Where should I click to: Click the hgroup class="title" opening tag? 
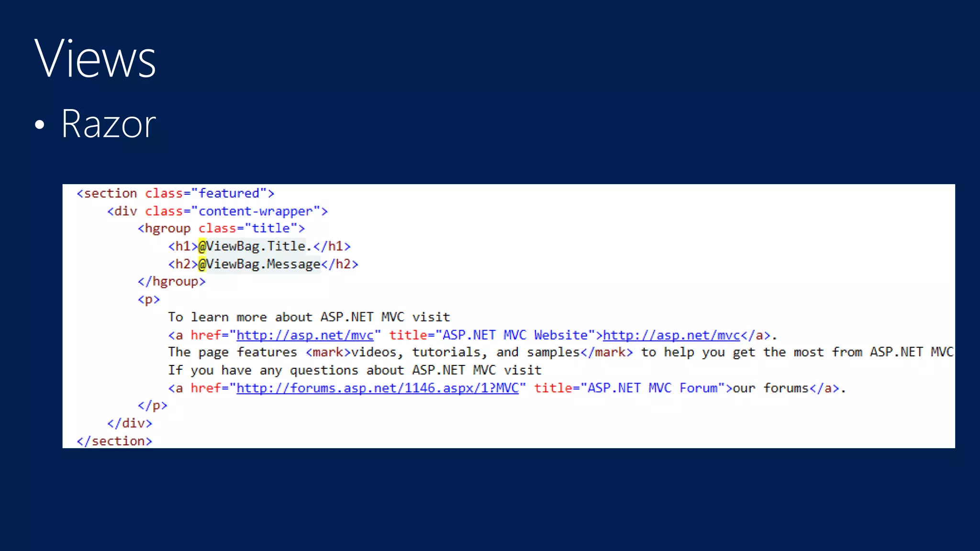click(222, 229)
